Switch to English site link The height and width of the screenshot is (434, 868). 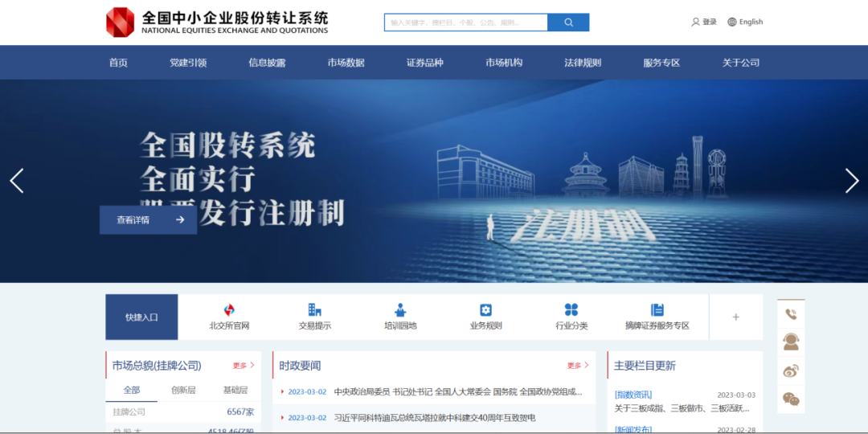tap(751, 23)
